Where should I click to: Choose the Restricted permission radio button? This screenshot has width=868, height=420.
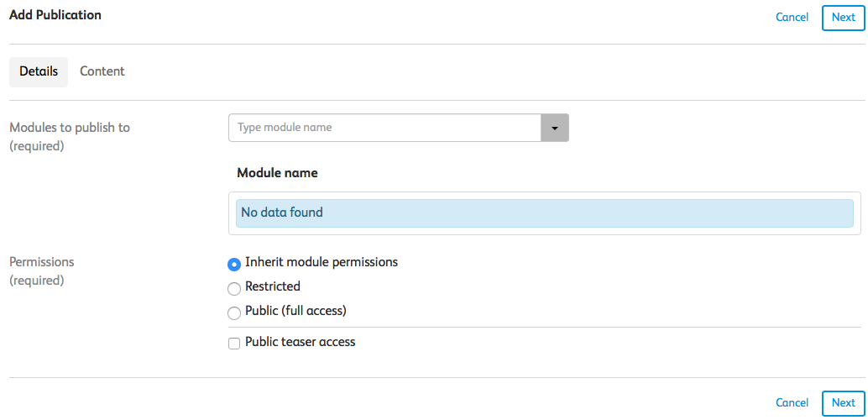234,288
